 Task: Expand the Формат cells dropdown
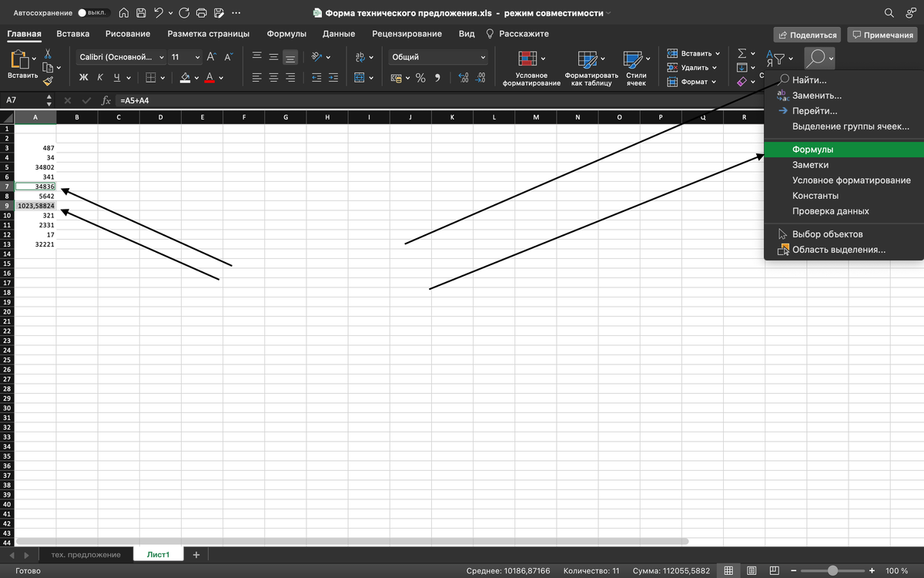click(715, 82)
